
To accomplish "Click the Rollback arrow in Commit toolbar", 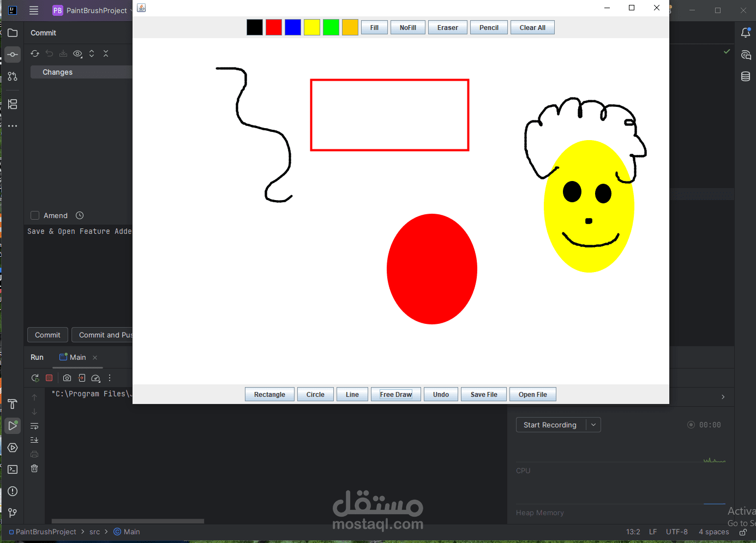I will click(49, 53).
